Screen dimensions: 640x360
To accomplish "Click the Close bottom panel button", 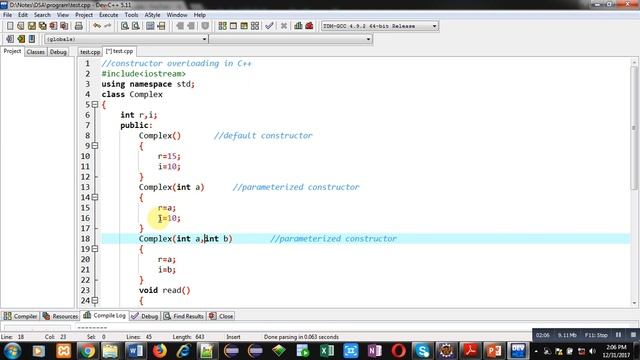I will [x=221, y=316].
